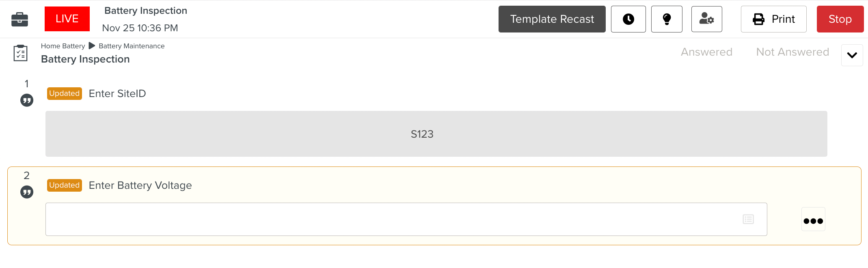Focus the Enter Battery Voltage input
The image size is (868, 268).
coord(390,219)
